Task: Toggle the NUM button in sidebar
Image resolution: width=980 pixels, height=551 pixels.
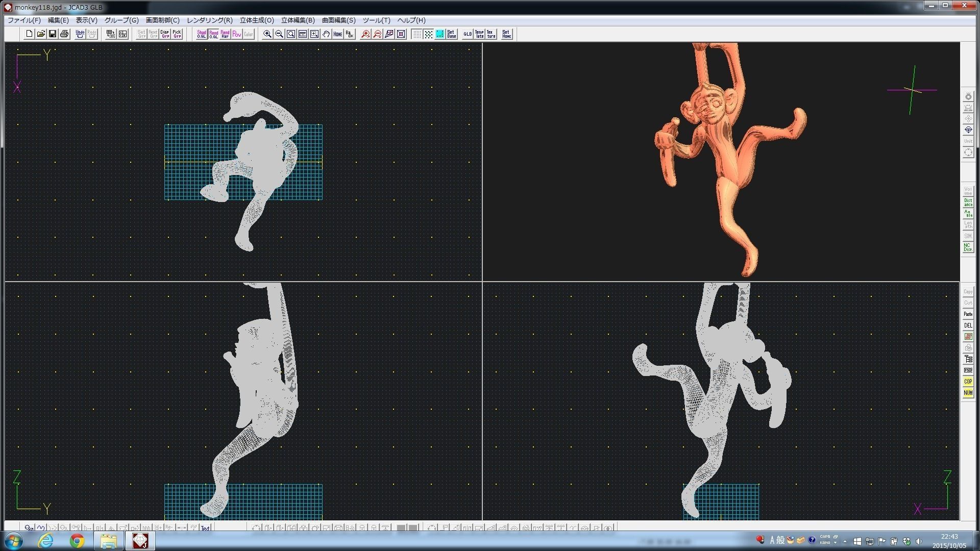Action: [968, 393]
